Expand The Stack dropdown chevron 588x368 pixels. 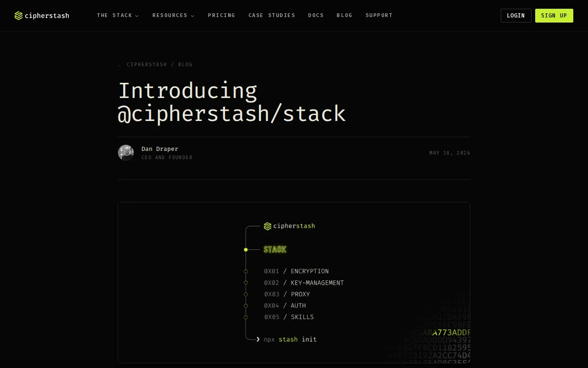[x=137, y=16]
